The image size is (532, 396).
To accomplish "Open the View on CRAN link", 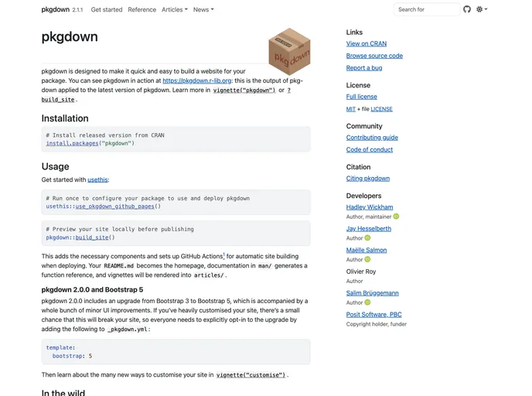I will click(367, 44).
